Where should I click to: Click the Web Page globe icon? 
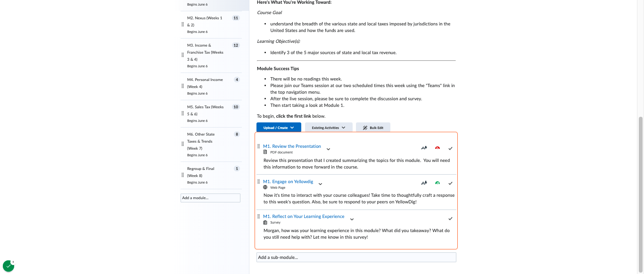tap(265, 187)
